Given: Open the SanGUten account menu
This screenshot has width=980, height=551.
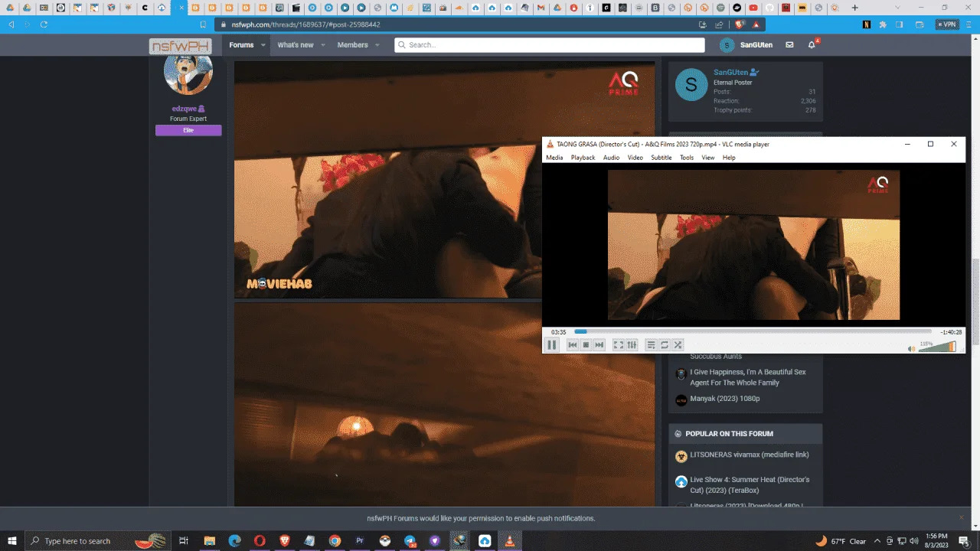Looking at the screenshot, I should [x=746, y=45].
